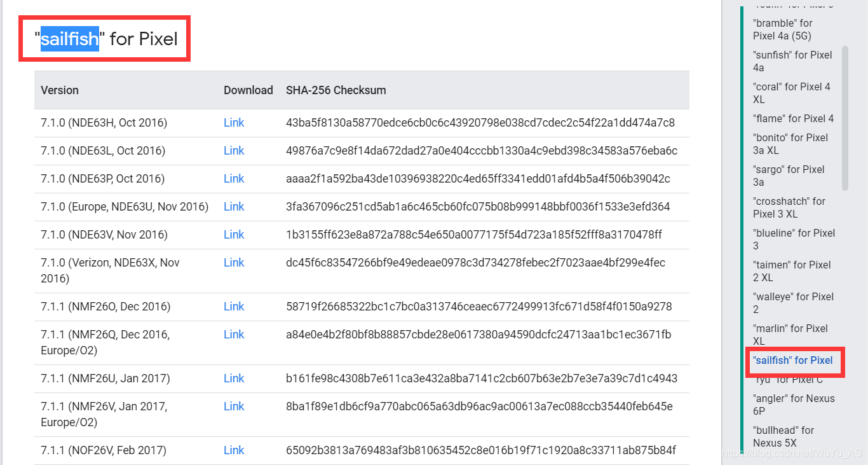Go to "taimen" for Pixel 2 XL

tap(792, 272)
